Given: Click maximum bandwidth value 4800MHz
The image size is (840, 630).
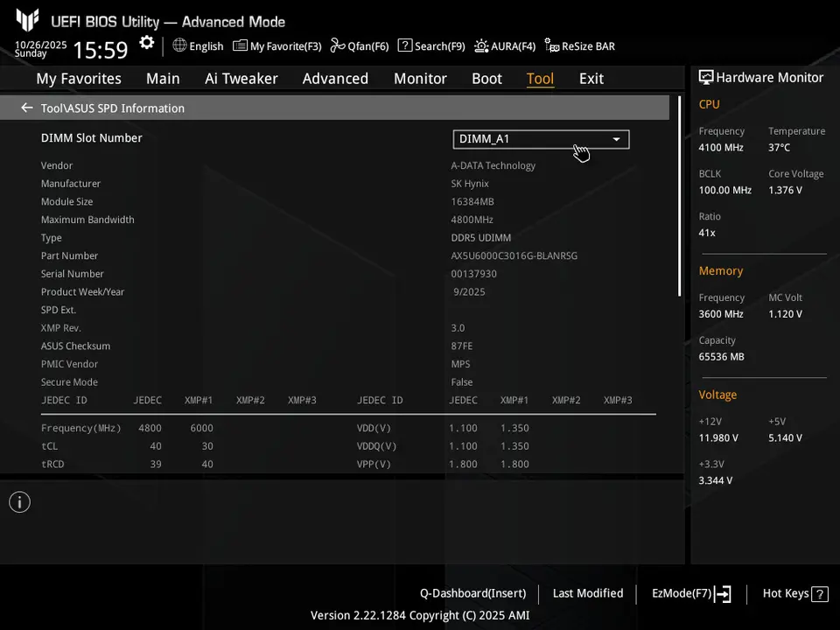Looking at the screenshot, I should (472, 220).
